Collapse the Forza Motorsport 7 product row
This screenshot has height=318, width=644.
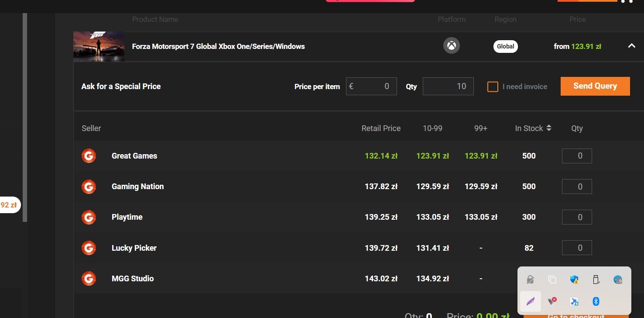coord(631,46)
